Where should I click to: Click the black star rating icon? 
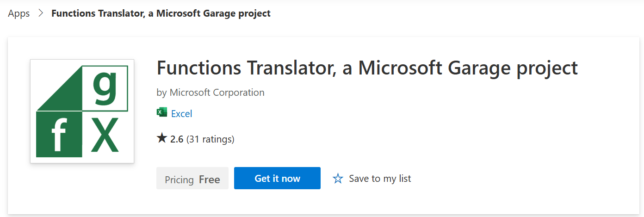click(162, 138)
